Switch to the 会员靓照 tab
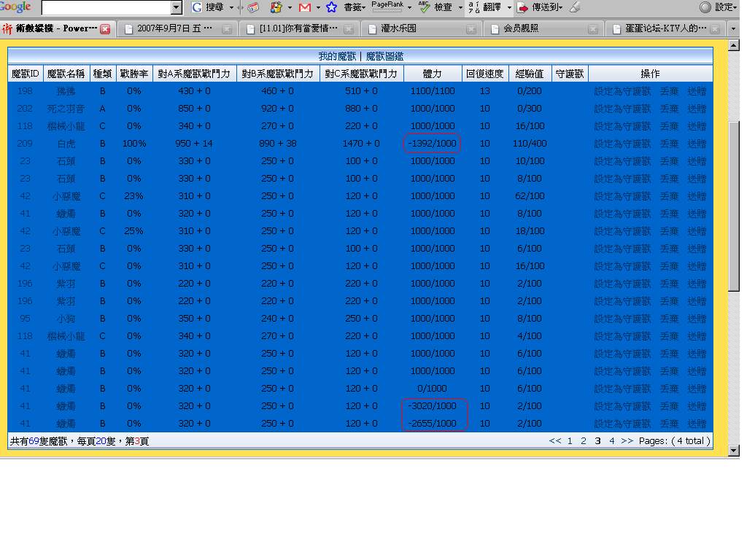This screenshot has width=747, height=560. pyautogui.click(x=521, y=29)
